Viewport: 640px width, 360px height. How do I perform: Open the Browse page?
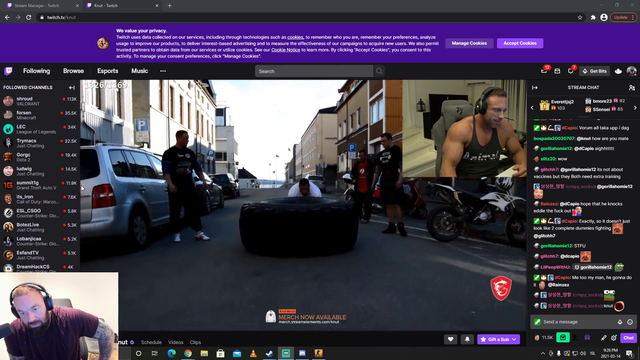(x=73, y=71)
